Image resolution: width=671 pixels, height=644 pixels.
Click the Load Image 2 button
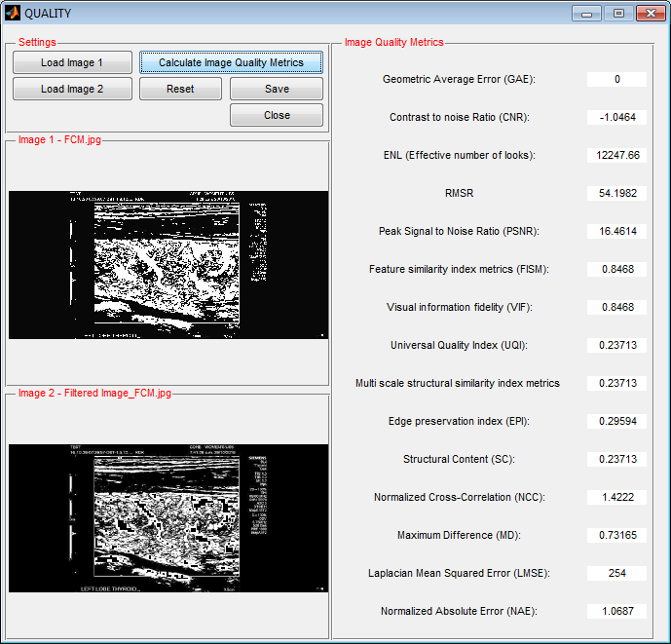point(72,89)
